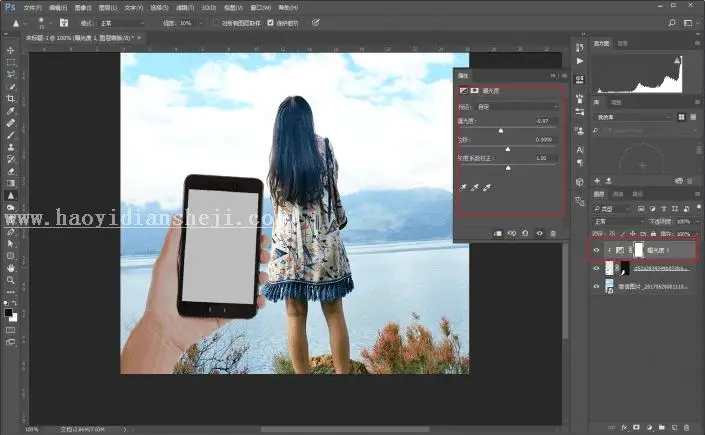Screen dimensions: 705x435
Task: Hide the middle phone layer with mask
Action: [x=597, y=269]
